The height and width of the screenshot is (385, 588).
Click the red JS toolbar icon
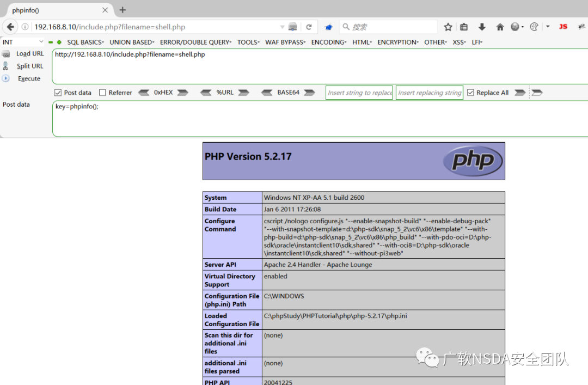(563, 27)
